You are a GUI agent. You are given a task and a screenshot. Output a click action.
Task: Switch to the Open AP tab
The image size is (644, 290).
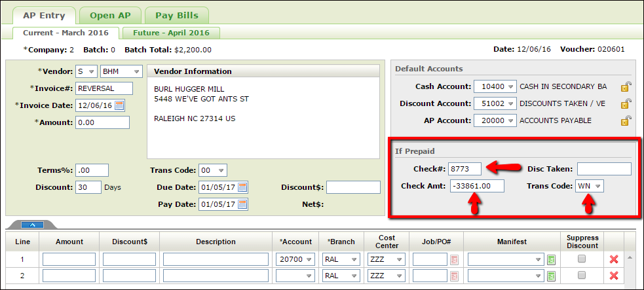(x=109, y=15)
